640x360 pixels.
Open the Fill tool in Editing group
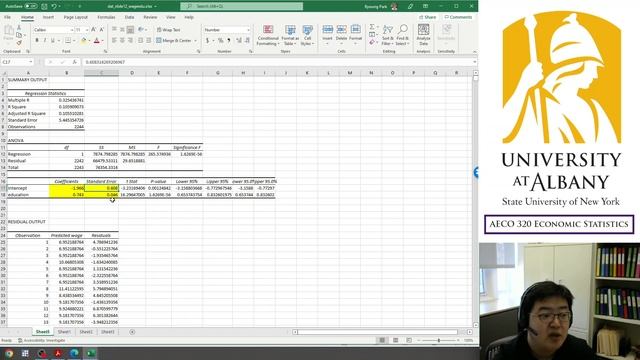click(x=372, y=35)
